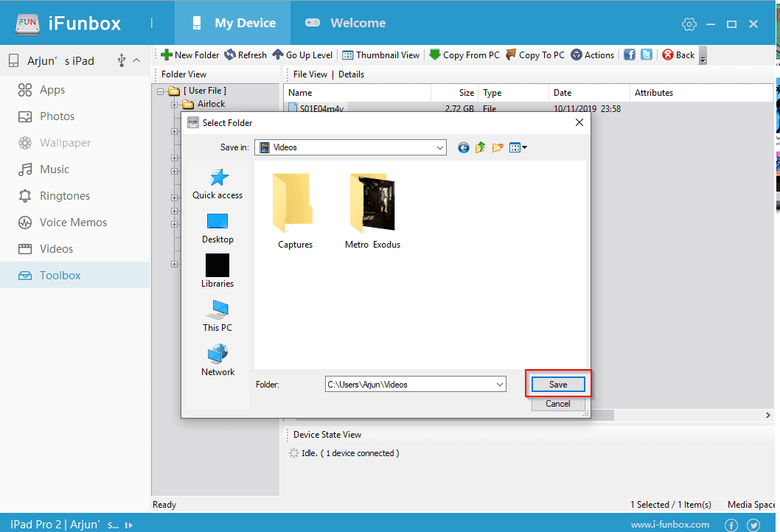Sort by Type column header
Image resolution: width=780 pixels, height=532 pixels.
[x=513, y=93]
